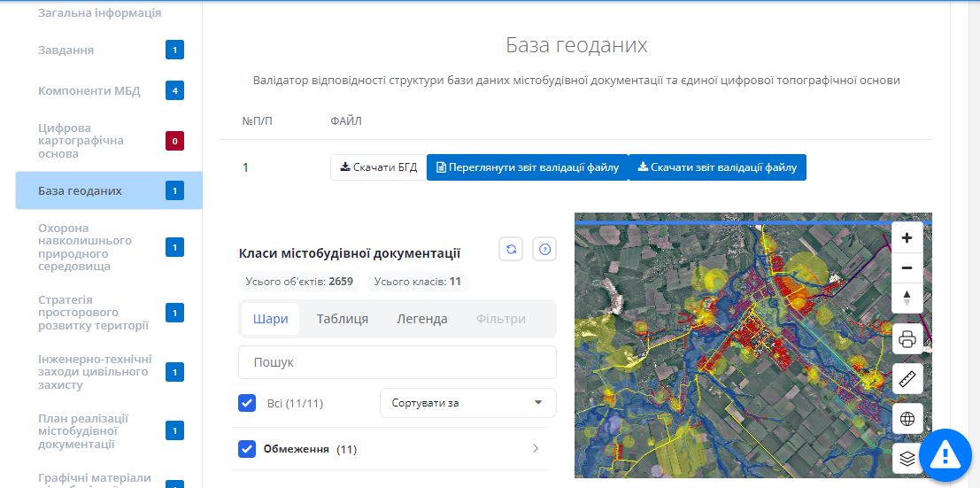The image size is (980, 488).
Task: Click 'Скачати БГД' button
Action: pyautogui.click(x=378, y=167)
